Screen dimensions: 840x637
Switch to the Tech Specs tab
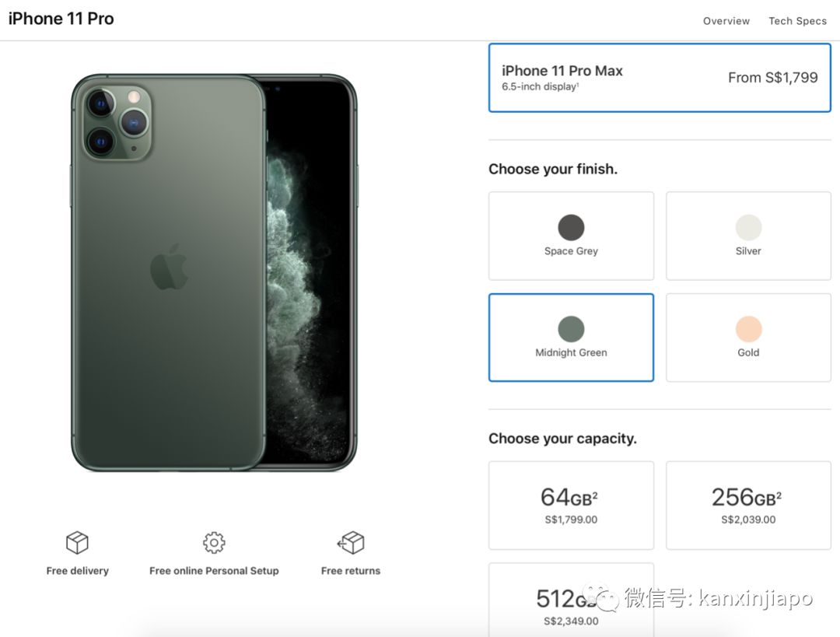797,21
